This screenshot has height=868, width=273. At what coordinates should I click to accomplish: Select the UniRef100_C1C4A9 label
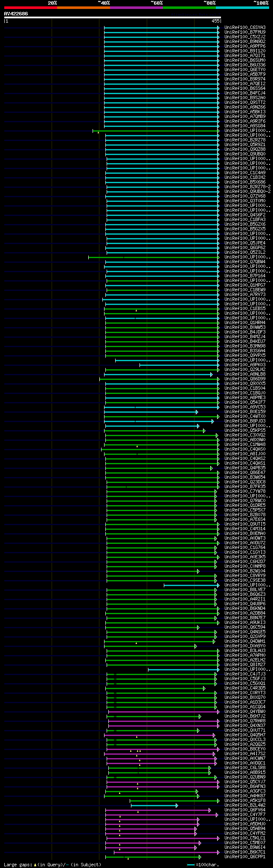pos(245,173)
